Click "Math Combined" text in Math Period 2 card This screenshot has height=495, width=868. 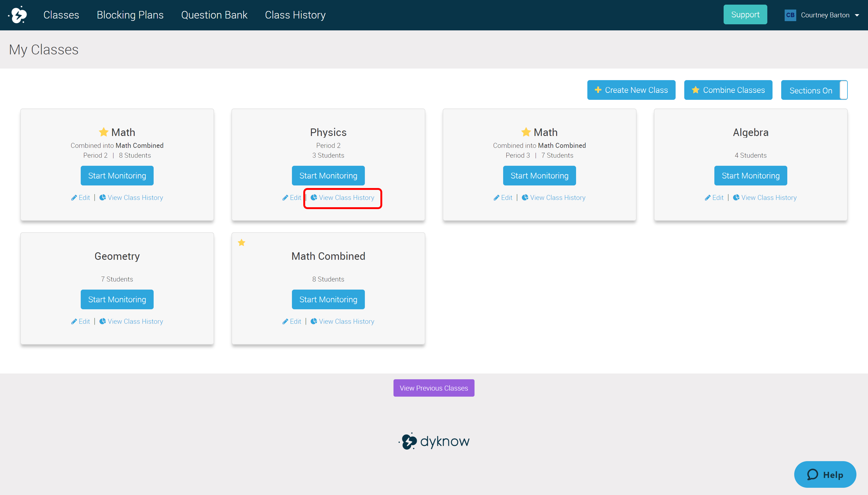pyautogui.click(x=140, y=146)
